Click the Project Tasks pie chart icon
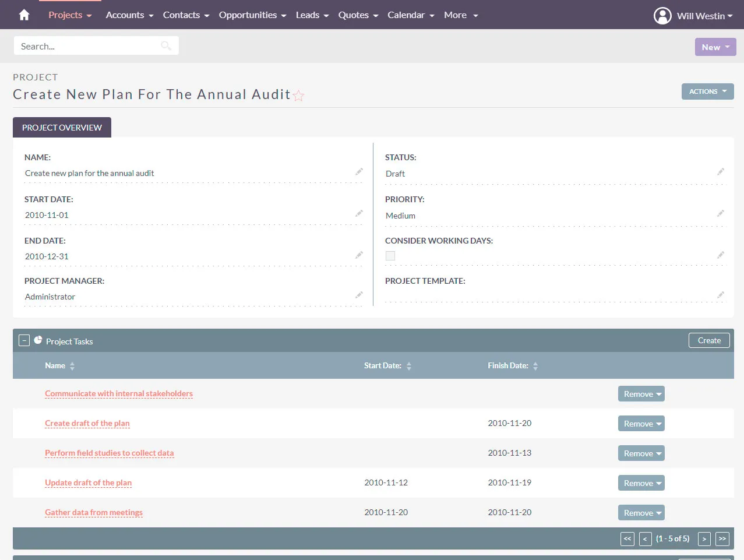744x560 pixels. (x=38, y=340)
